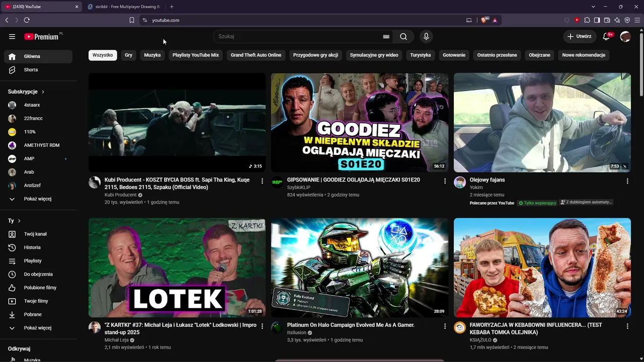This screenshot has height=362, width=644.
Task: Open Shorts from the sidebar
Action: click(38, 70)
